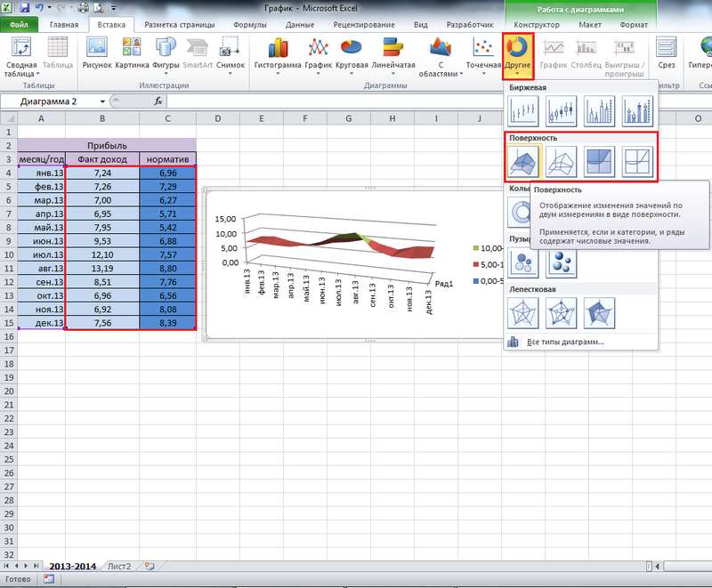This screenshot has width=712, height=588.
Task: Open the Круговая pie chart menu
Action: pos(352,56)
